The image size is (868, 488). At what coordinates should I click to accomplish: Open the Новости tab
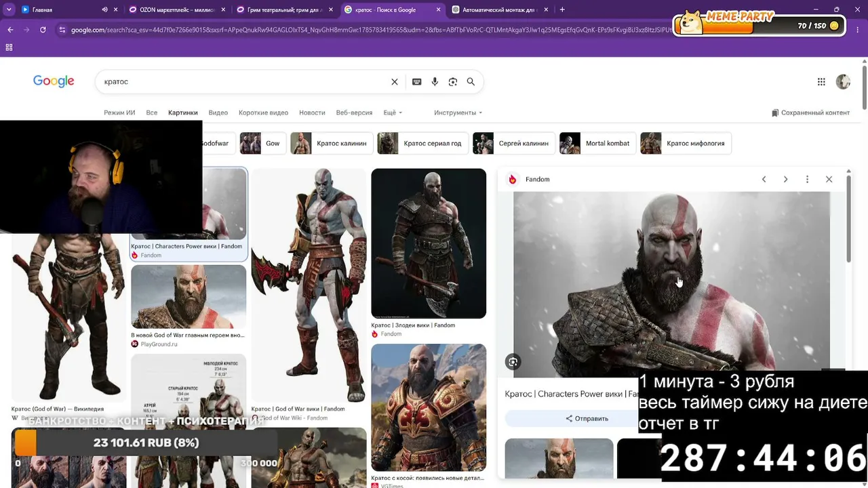[312, 113]
